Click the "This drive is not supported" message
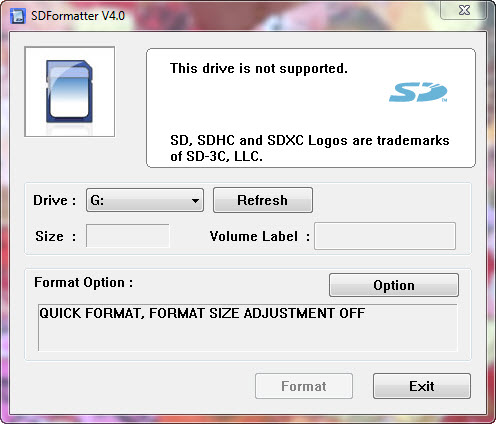This screenshot has height=424, width=496. 259,68
